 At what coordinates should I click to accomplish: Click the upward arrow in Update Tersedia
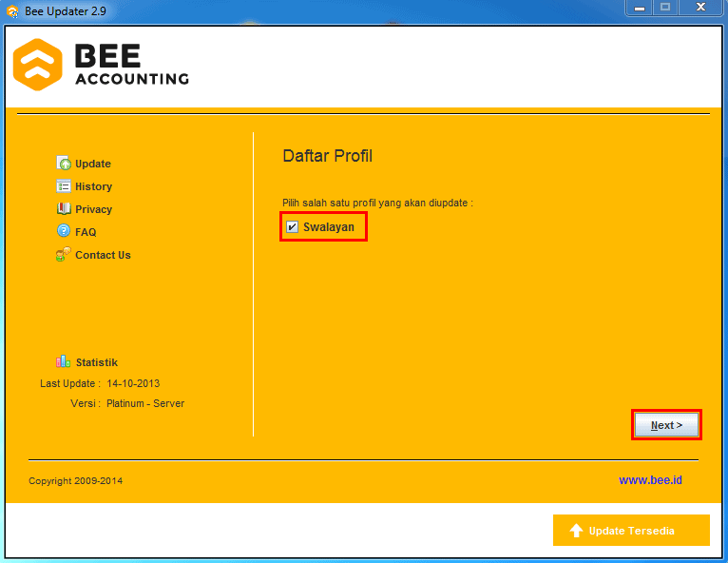576,530
